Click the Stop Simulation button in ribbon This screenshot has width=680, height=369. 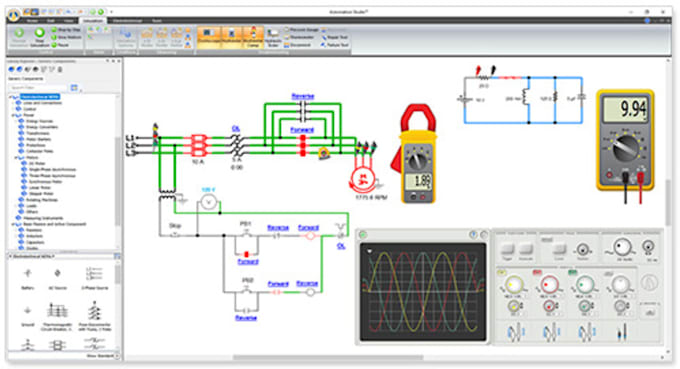coord(39,37)
